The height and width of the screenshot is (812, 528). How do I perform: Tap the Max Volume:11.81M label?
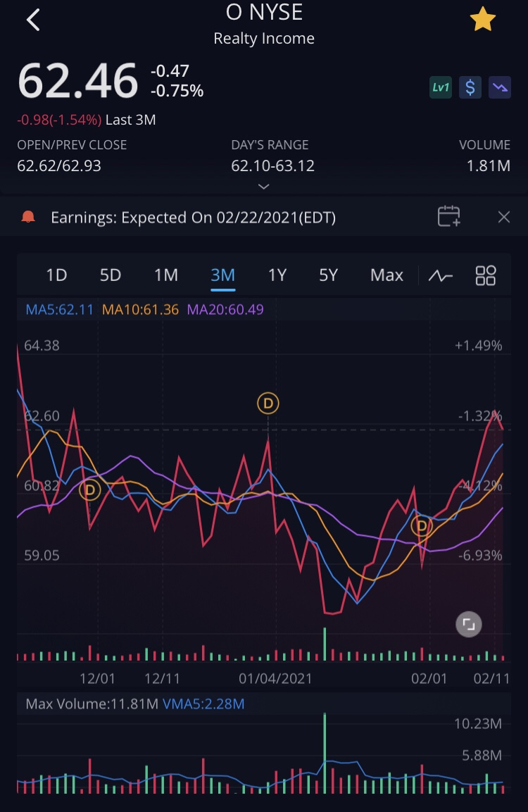click(92, 704)
